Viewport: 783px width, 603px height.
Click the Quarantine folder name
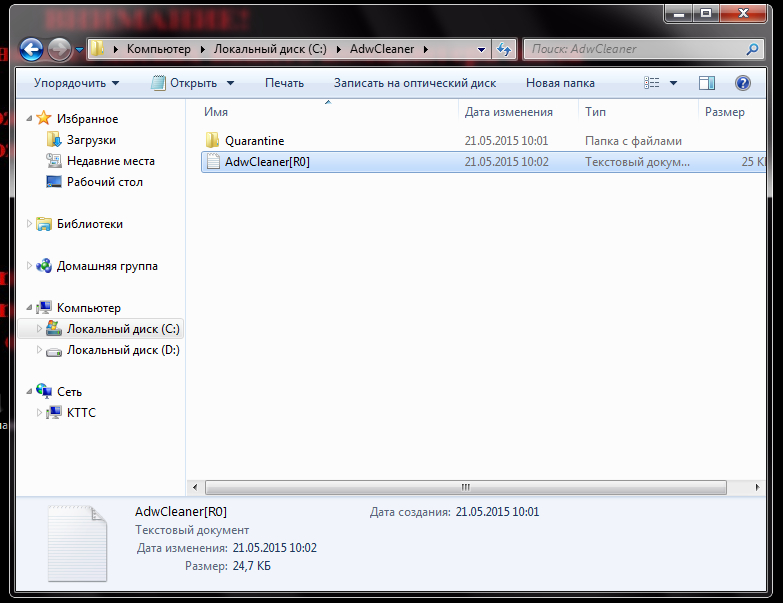[x=254, y=141]
